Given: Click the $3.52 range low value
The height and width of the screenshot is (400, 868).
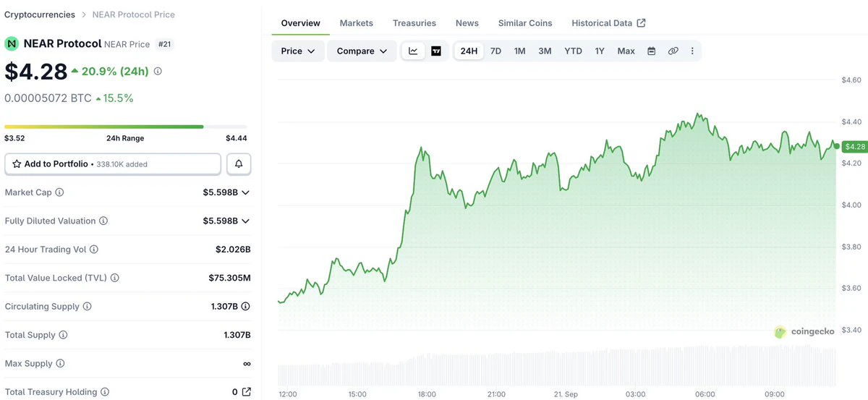Looking at the screenshot, I should [x=15, y=138].
